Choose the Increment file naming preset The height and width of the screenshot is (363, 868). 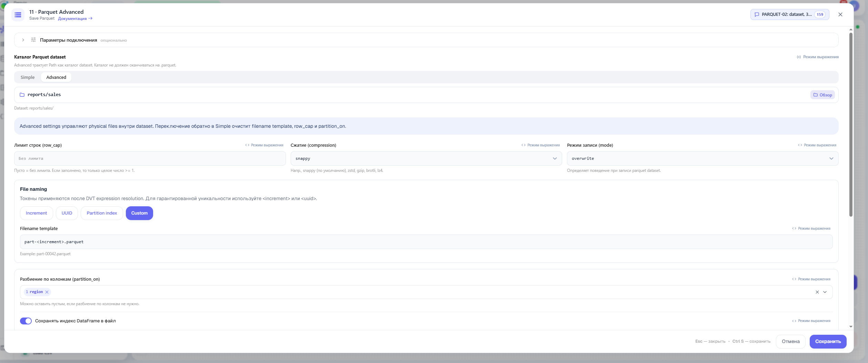pyautogui.click(x=37, y=213)
